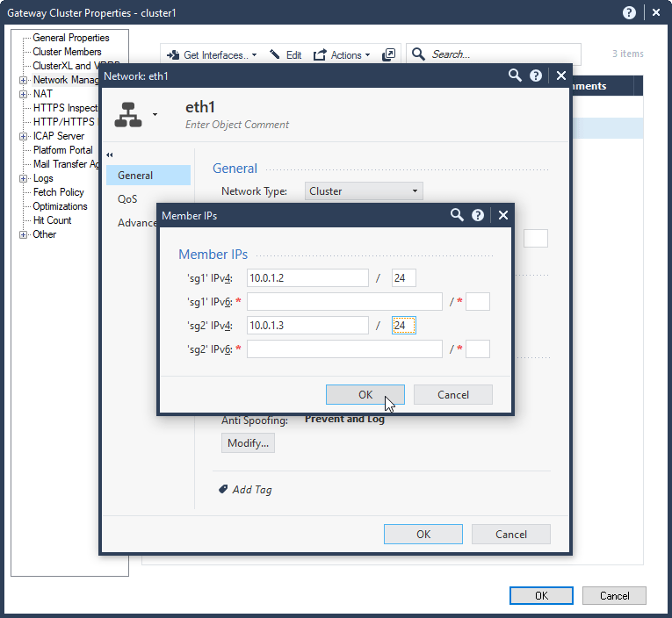Click the search magnifier in Member IPs title bar
Viewport: 672px width, 618px height.
(457, 215)
